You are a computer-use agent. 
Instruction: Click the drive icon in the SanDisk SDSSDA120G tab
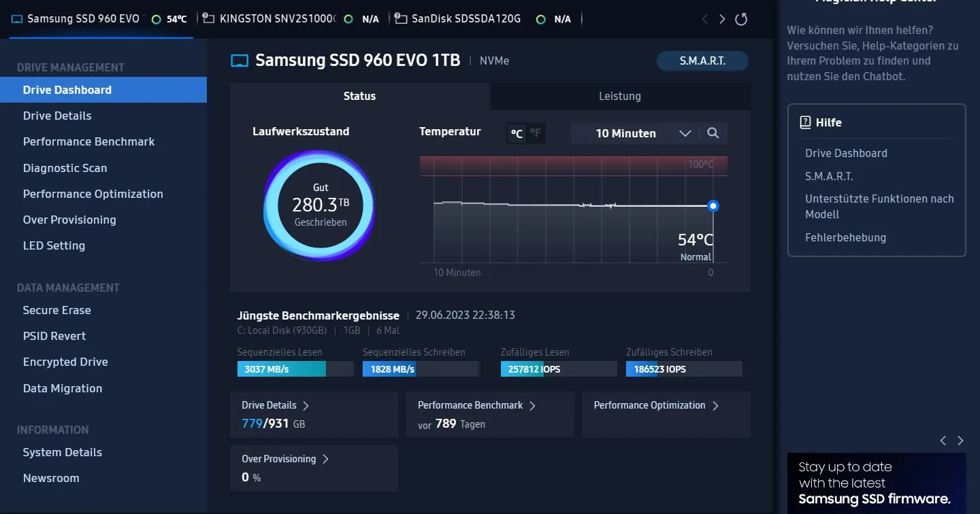(401, 19)
